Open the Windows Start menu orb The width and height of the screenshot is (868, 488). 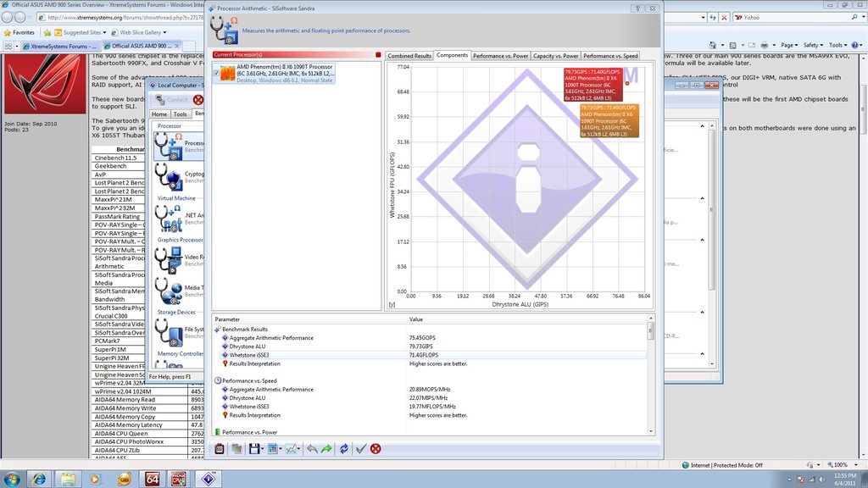point(12,479)
